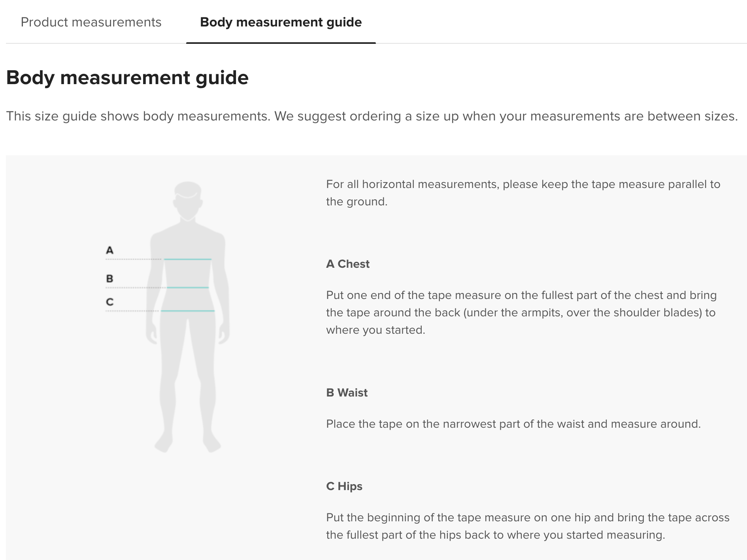The image size is (747, 560).
Task: Click the legs of the body silhouette
Action: point(188,375)
